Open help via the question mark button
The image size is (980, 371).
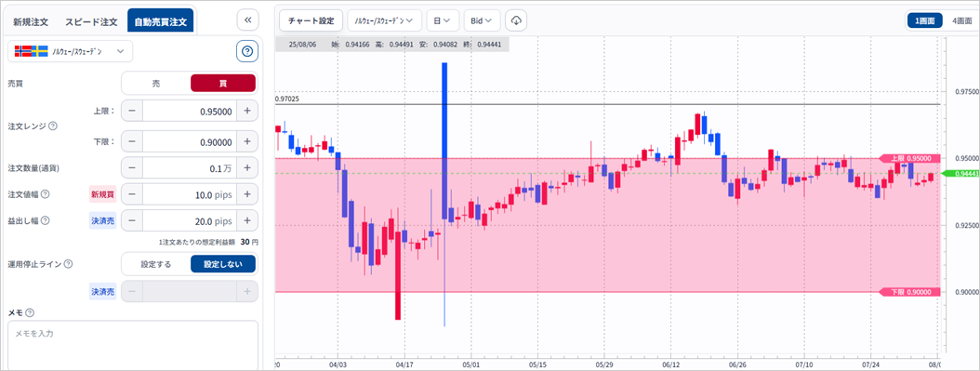pyautogui.click(x=247, y=51)
